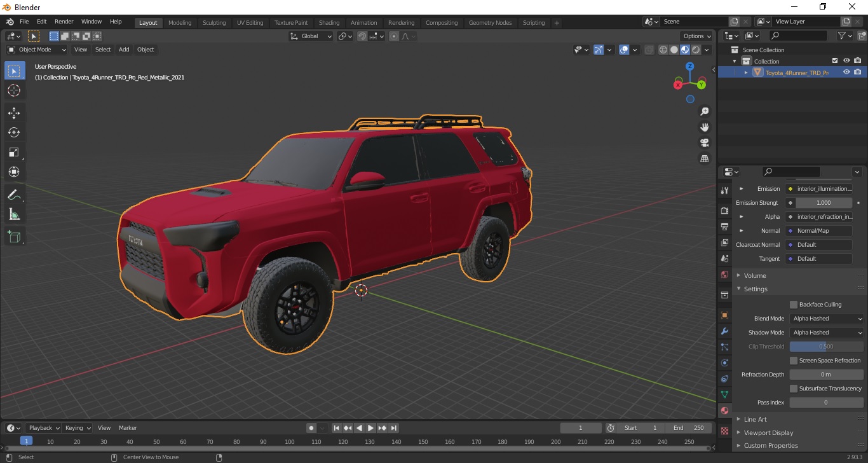Image resolution: width=868 pixels, height=463 pixels.
Task: Click the pan view hand icon
Action: 704,127
